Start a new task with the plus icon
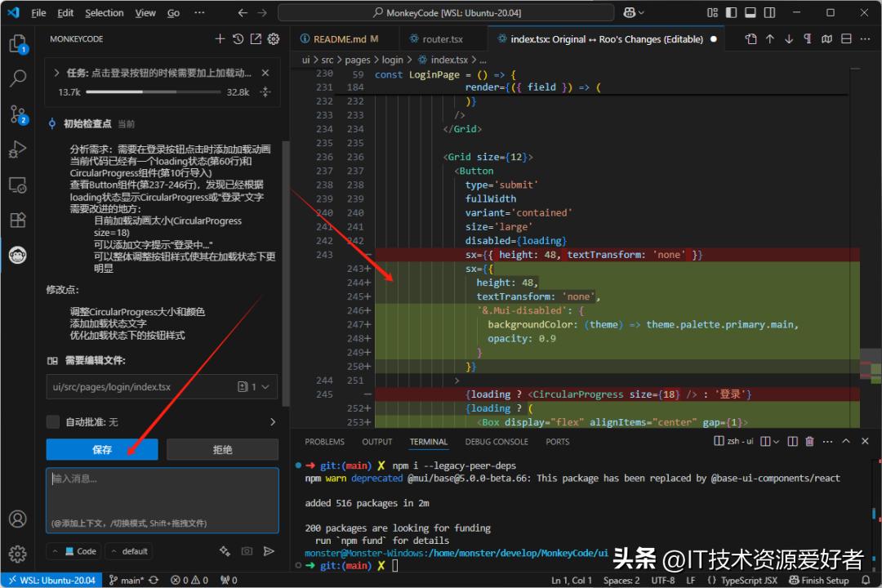The height and width of the screenshot is (588, 882). (x=219, y=38)
